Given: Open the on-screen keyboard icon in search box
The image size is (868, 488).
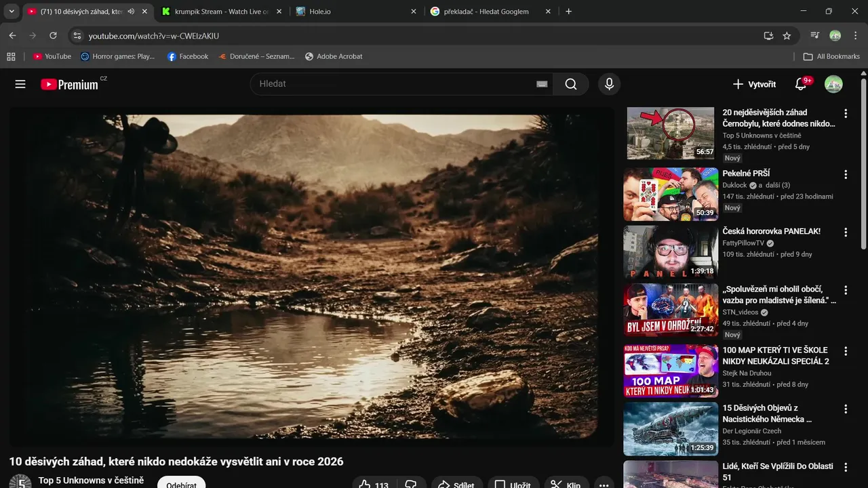Looking at the screenshot, I should (x=541, y=84).
